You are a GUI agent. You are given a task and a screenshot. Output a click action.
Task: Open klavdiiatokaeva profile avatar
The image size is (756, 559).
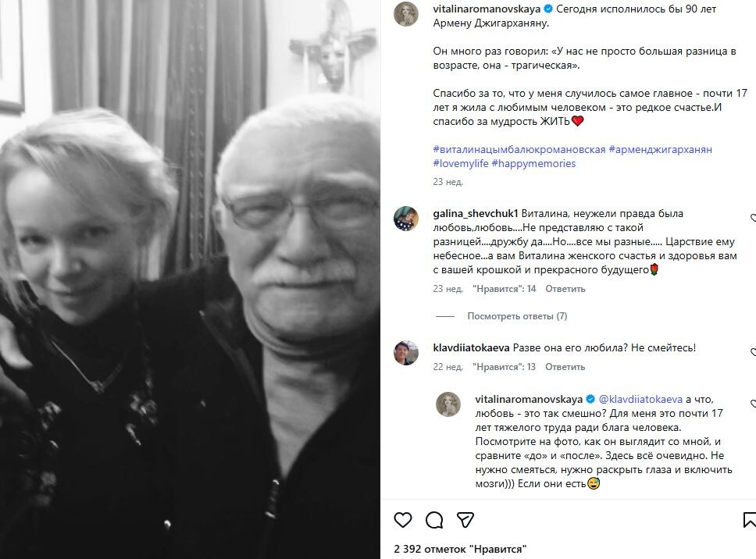tap(406, 353)
